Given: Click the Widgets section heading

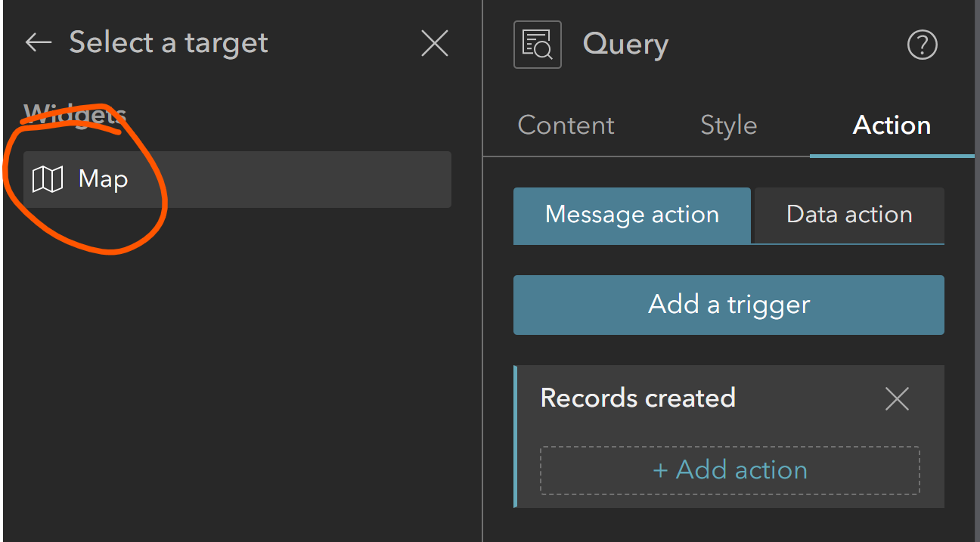Looking at the screenshot, I should click(x=75, y=116).
